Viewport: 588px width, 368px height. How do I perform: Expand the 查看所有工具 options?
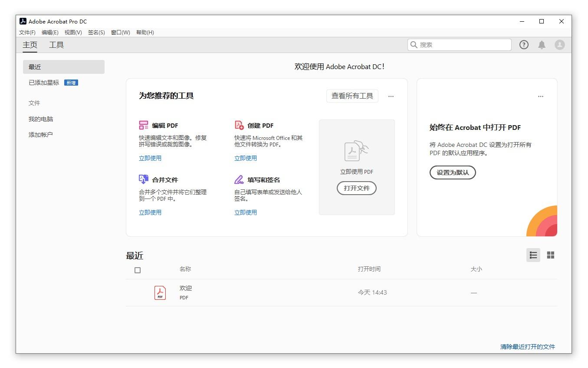(352, 96)
